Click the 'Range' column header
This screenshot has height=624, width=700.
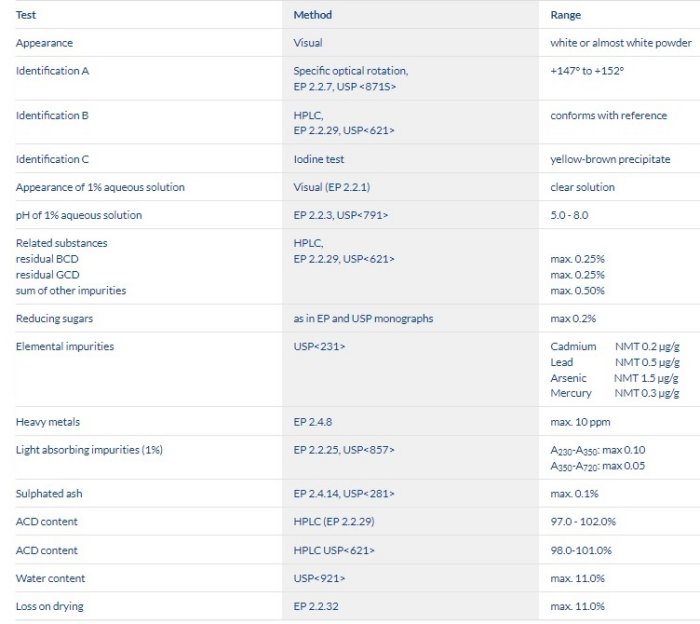[x=565, y=15]
